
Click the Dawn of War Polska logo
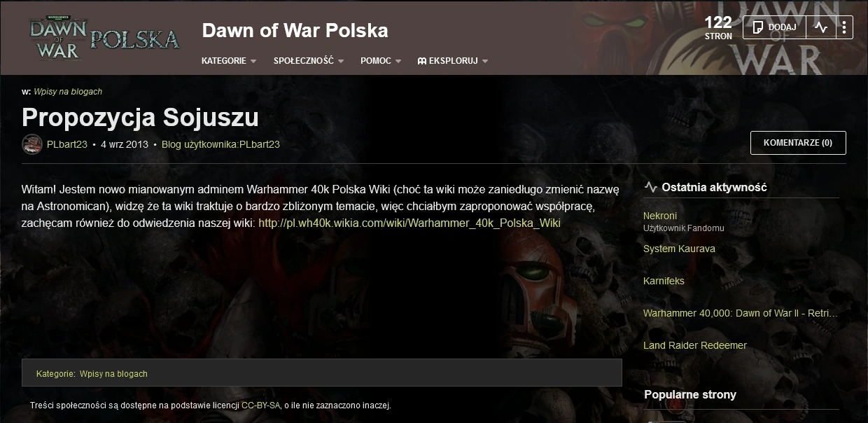104,37
